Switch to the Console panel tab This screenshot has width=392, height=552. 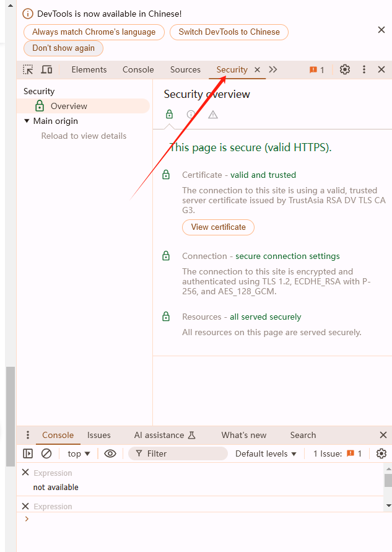(138, 70)
